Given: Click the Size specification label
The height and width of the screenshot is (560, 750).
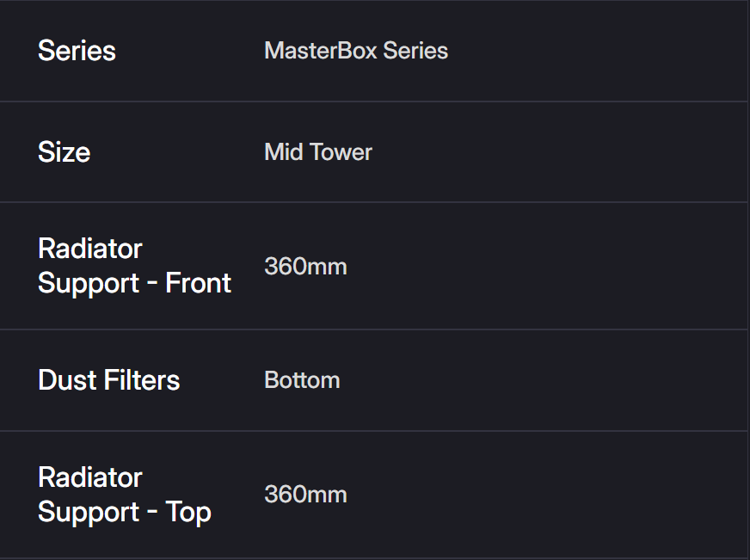Looking at the screenshot, I should coord(64,152).
